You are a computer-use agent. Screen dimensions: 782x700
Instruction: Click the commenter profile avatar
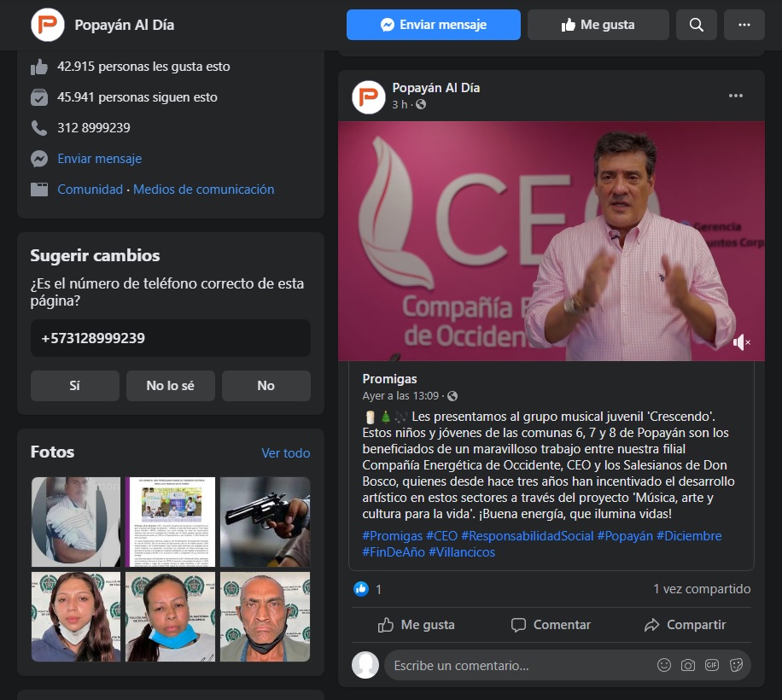[x=365, y=665]
